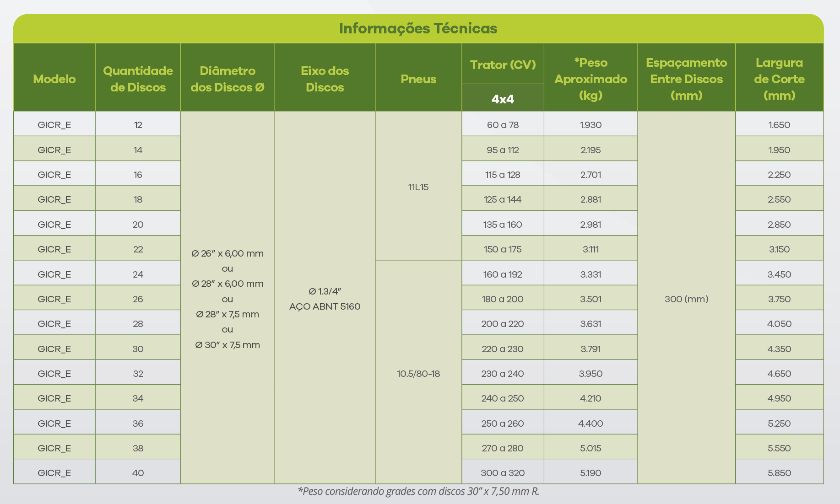Click the Peso Aproximado (kg) header
The width and height of the screenshot is (840, 504).
pyautogui.click(x=591, y=79)
